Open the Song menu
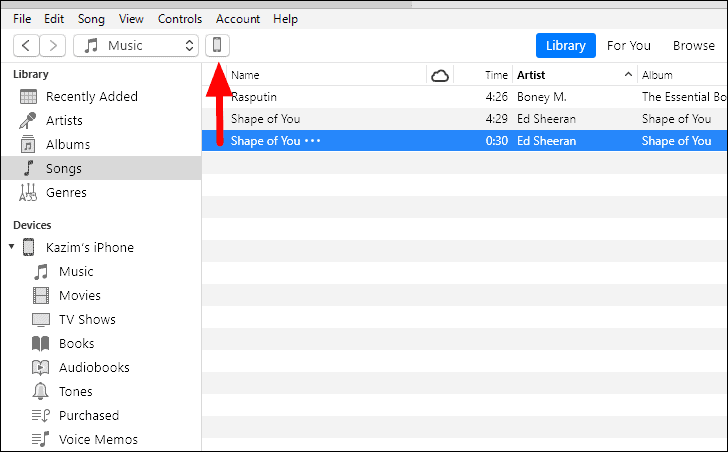The height and width of the screenshot is (452, 728). [91, 19]
